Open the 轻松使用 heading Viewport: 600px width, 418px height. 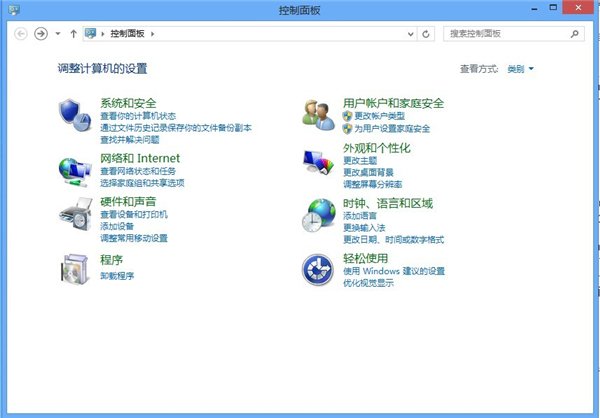365,258
